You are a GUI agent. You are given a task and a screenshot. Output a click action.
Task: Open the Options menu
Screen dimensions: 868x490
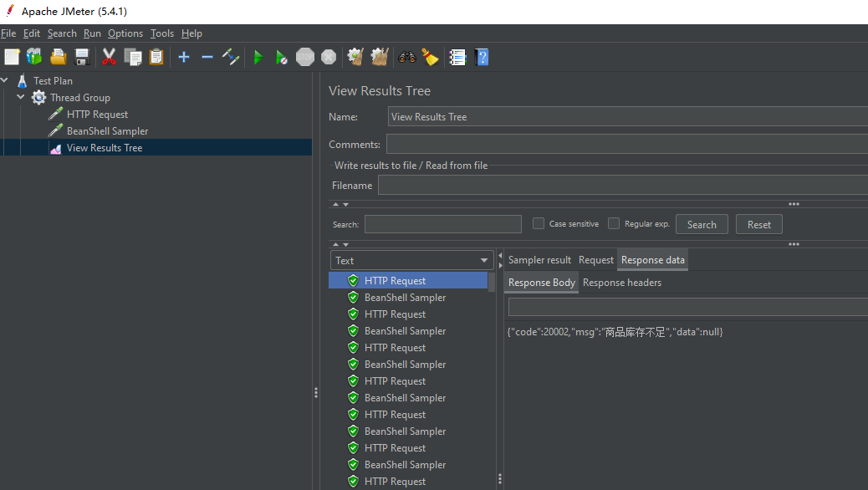click(125, 33)
